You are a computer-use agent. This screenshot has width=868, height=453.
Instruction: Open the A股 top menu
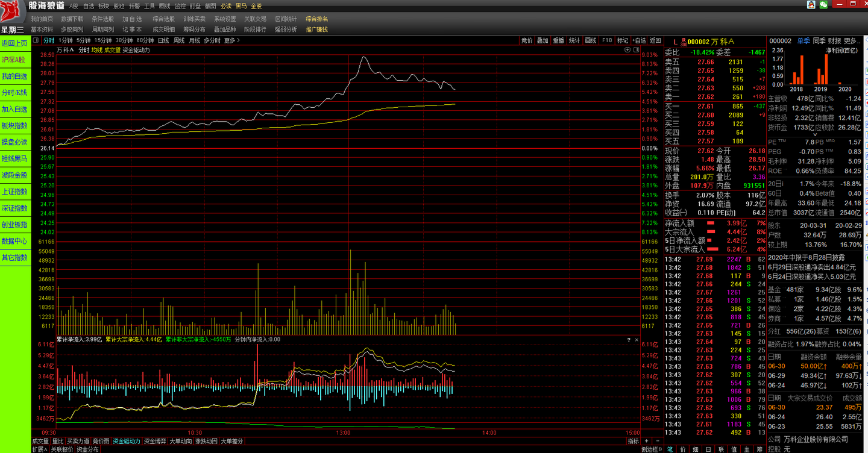coord(74,5)
